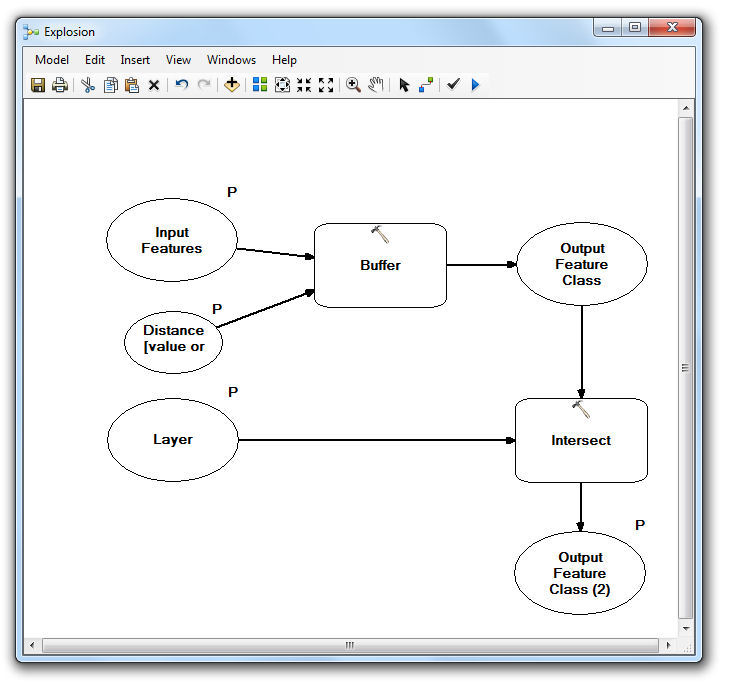
Task: Choose the Select arrow tool
Action: coord(404,85)
